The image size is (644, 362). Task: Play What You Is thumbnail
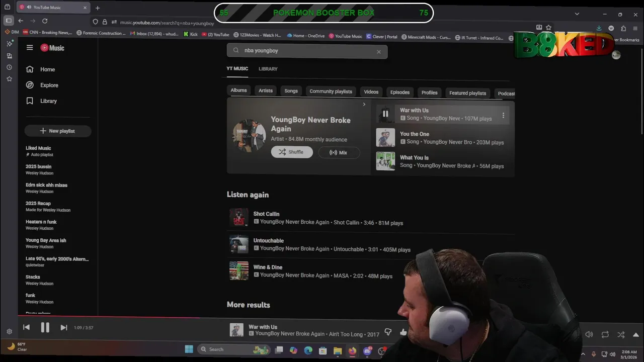tap(385, 161)
